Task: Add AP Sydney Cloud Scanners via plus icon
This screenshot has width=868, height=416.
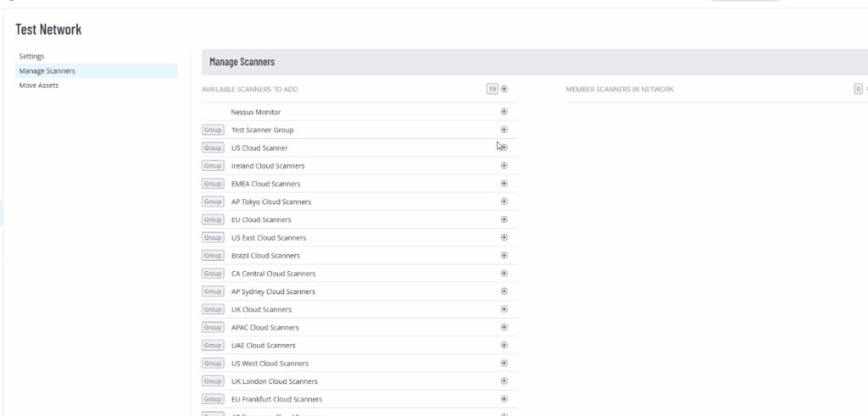Action: (504, 291)
